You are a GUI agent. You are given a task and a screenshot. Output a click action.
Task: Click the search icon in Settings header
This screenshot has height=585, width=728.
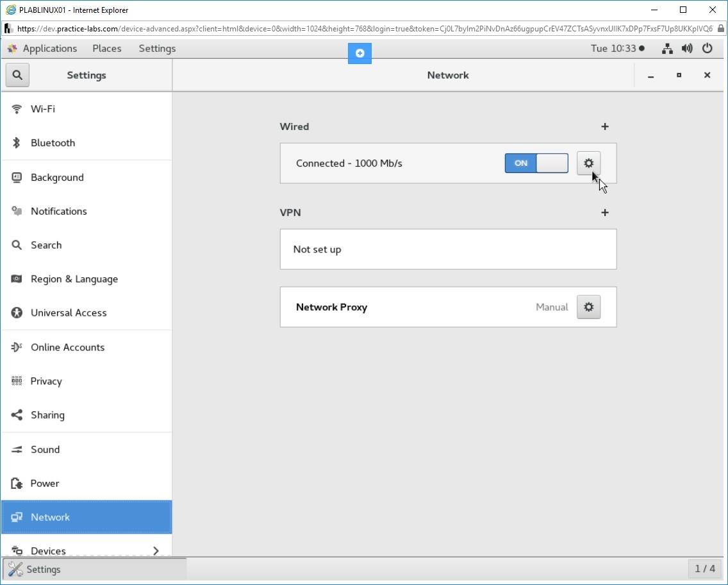tap(17, 75)
